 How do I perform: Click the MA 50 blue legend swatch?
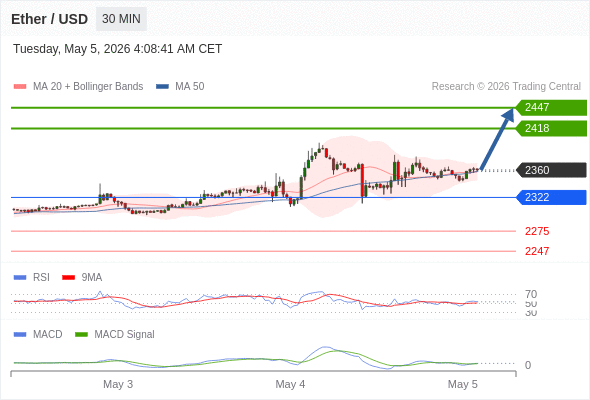click(162, 87)
